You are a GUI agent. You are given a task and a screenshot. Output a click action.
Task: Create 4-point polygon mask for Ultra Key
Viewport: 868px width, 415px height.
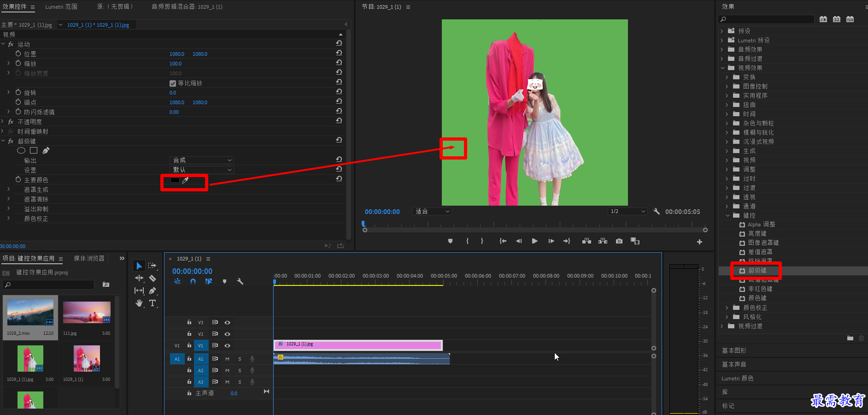[x=34, y=150]
